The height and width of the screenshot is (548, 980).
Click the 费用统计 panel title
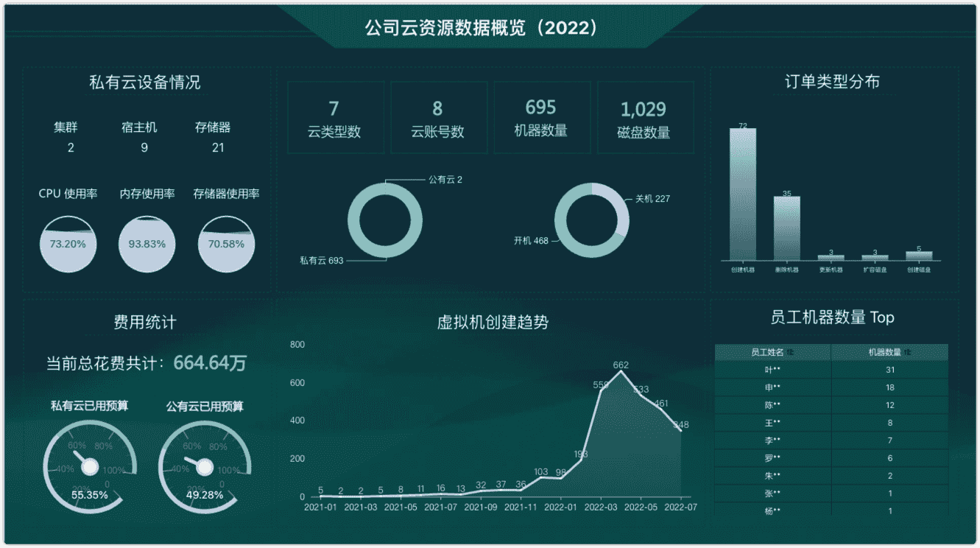pyautogui.click(x=144, y=322)
